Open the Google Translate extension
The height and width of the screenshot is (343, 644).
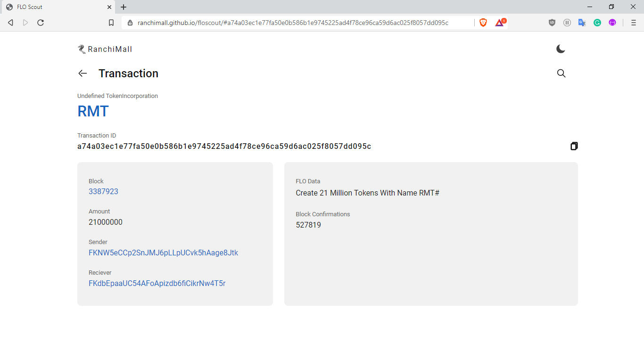(582, 23)
